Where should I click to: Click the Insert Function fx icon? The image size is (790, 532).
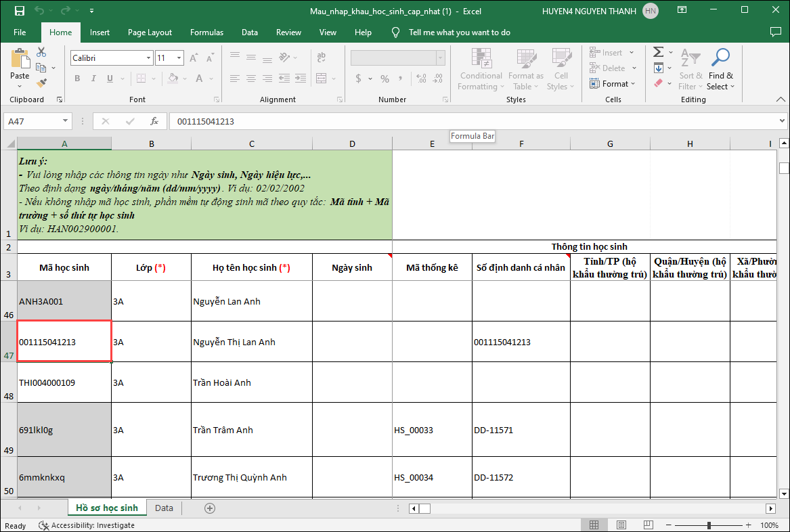(154, 122)
